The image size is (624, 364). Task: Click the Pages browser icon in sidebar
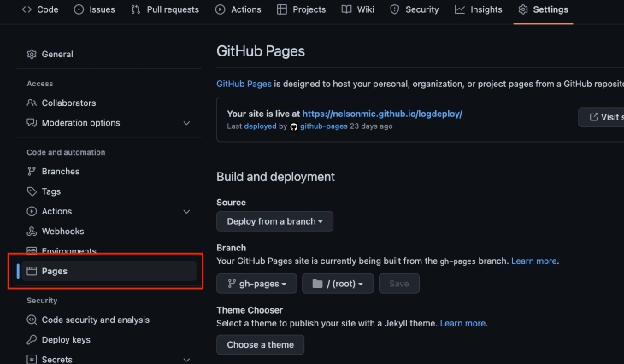(x=32, y=271)
